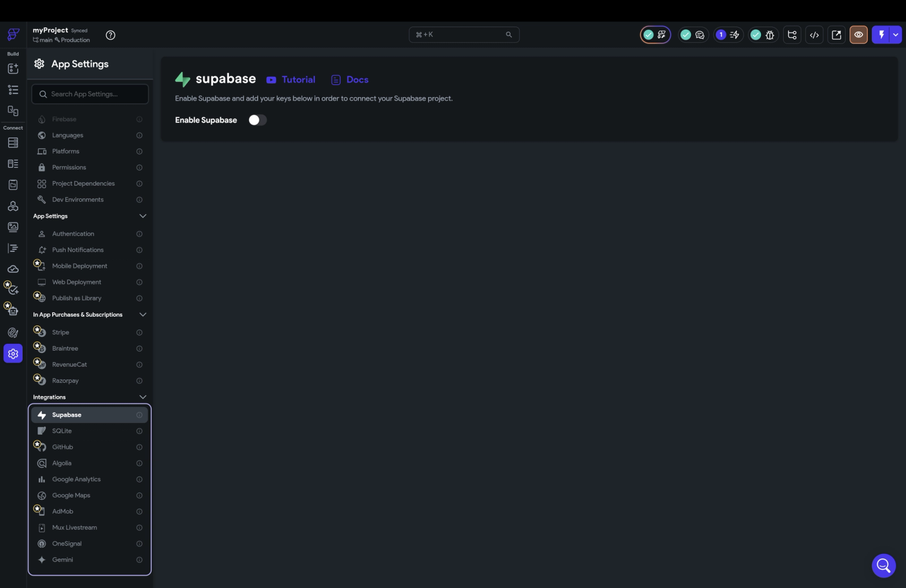Open the debug bug icon in toolbar
Screen dimensions: 906x588
(770, 35)
